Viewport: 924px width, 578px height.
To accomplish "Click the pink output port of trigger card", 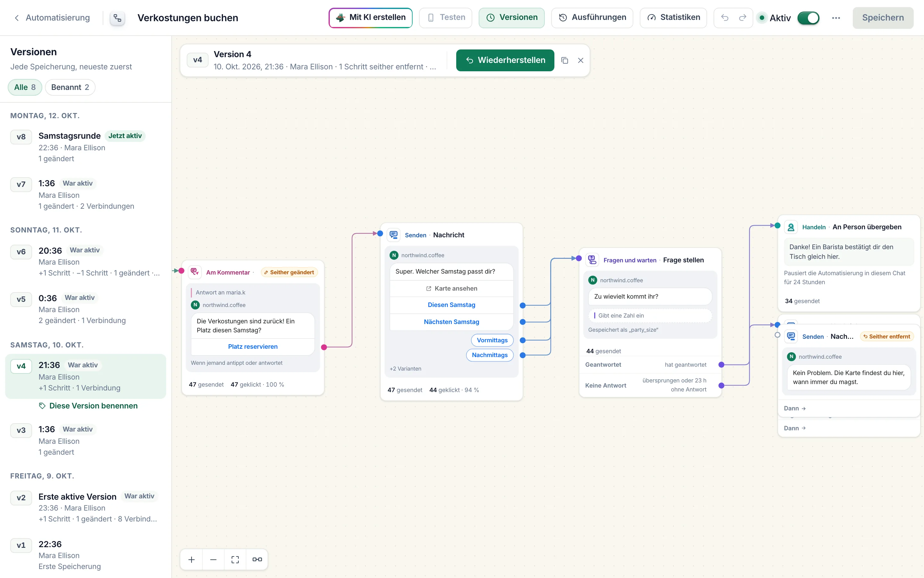I will pyautogui.click(x=324, y=347).
